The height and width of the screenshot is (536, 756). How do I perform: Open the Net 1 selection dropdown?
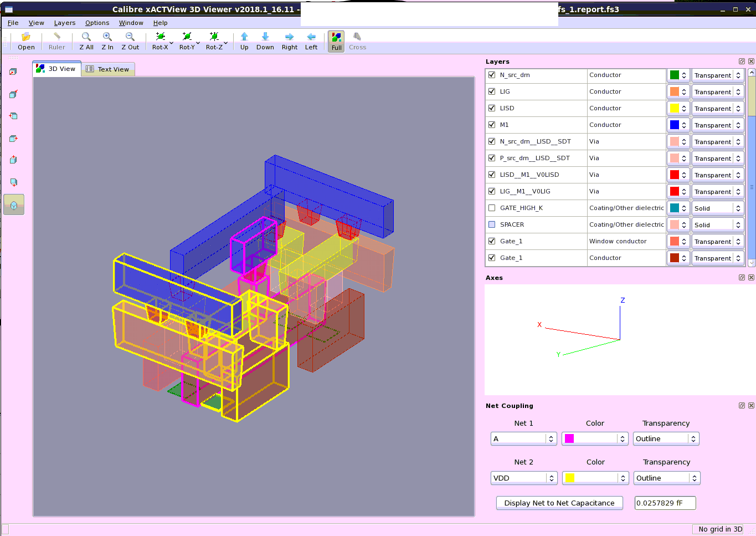[x=523, y=438]
